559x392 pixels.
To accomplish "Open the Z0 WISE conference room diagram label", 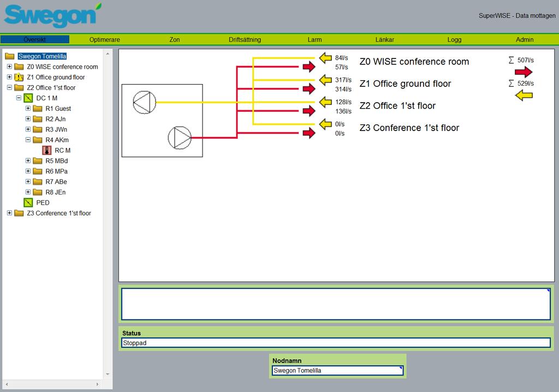I will (x=414, y=62).
